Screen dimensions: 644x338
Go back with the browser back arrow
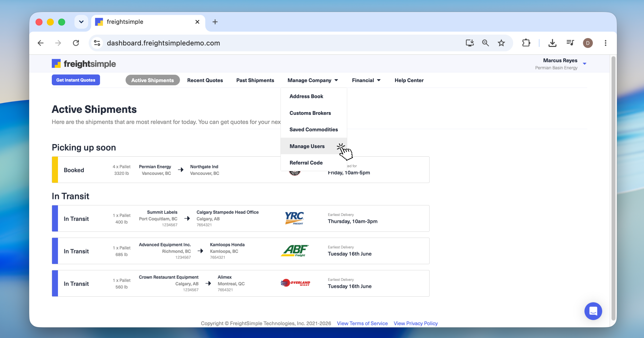pos(41,43)
